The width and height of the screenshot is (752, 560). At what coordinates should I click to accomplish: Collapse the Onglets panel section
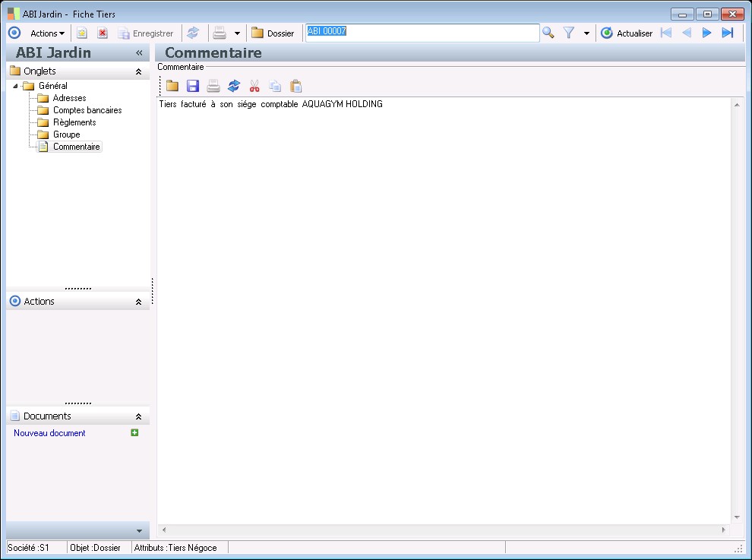pyautogui.click(x=138, y=71)
